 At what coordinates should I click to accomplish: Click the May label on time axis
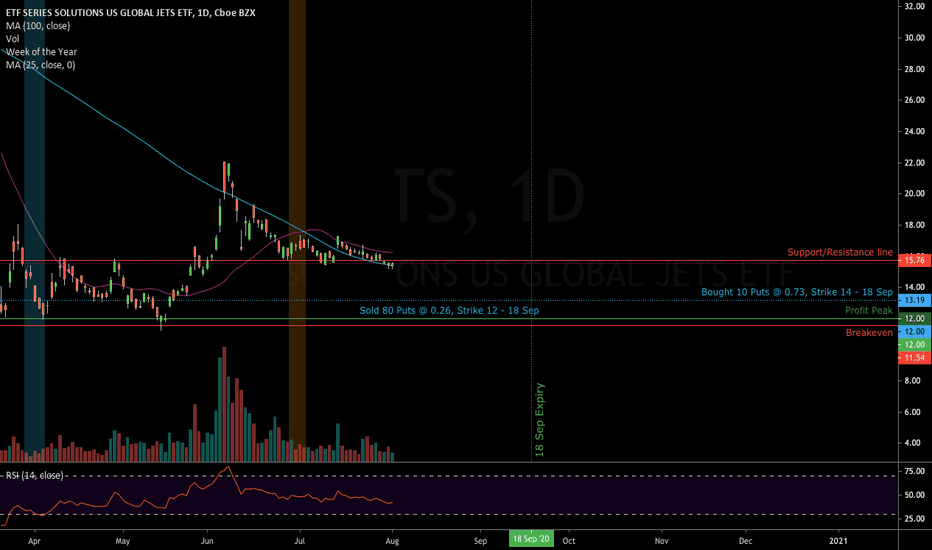pos(123,541)
